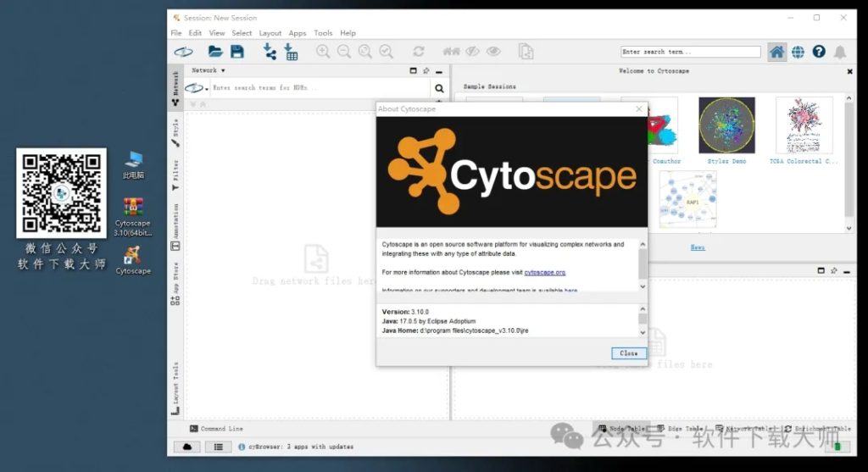Viewport: 868px width, 472px height.
Task: Open the Command Line panel
Action: pos(216,428)
